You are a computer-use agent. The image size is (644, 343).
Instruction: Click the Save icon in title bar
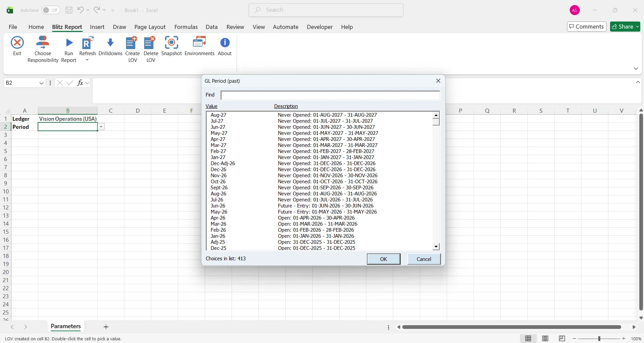[69, 10]
